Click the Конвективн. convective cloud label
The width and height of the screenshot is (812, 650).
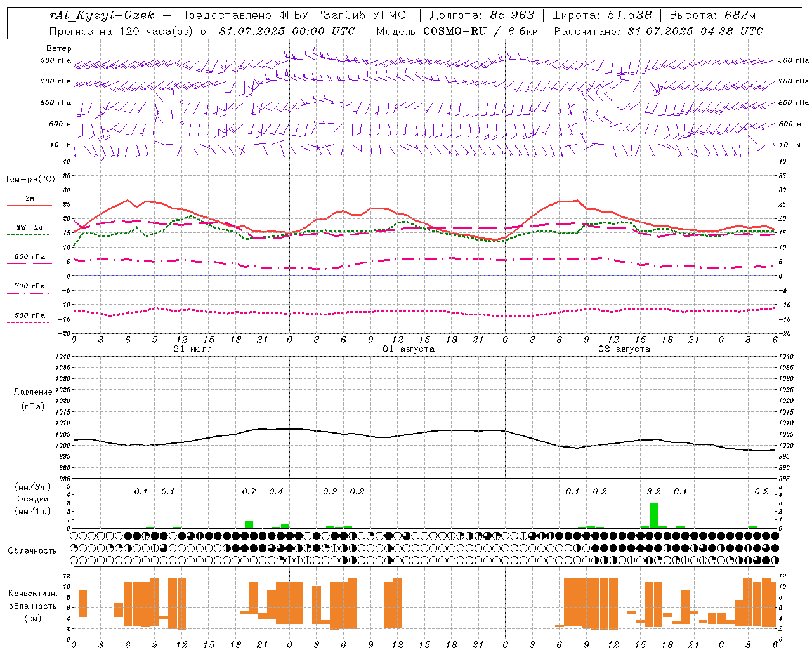[32, 594]
